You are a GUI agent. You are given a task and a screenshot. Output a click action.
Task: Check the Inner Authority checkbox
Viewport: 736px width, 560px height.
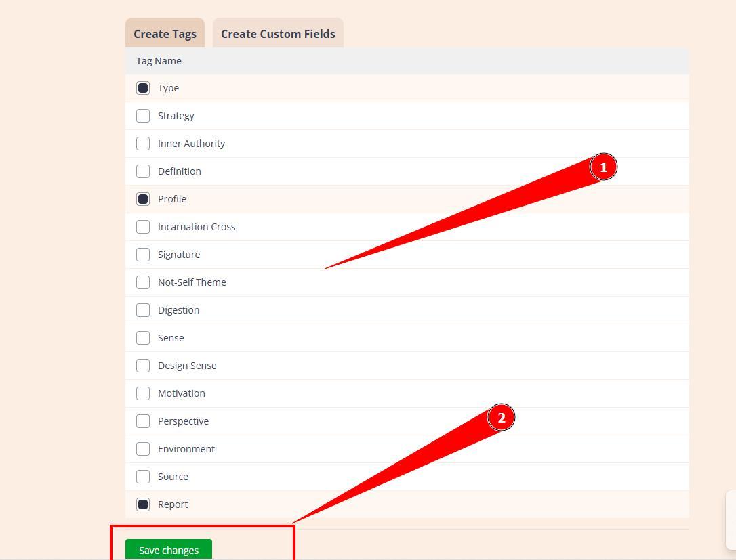pyautogui.click(x=143, y=144)
